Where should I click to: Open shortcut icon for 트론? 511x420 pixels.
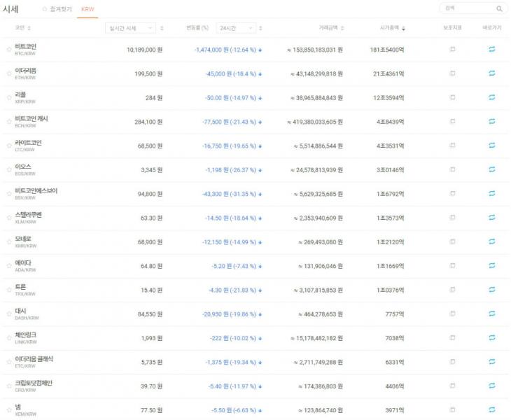[x=492, y=290]
